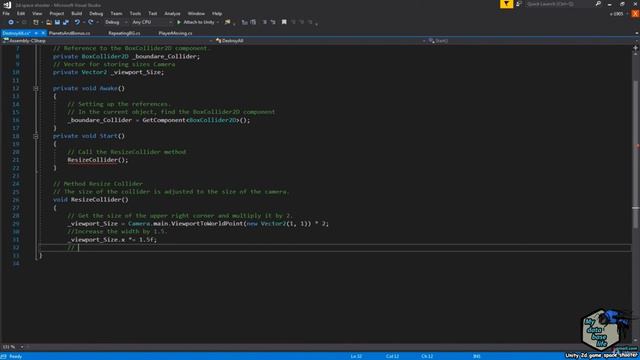Screen dimensions: 640x360
Task: Click the Visual Studio logo icon
Action: pos(7,4)
